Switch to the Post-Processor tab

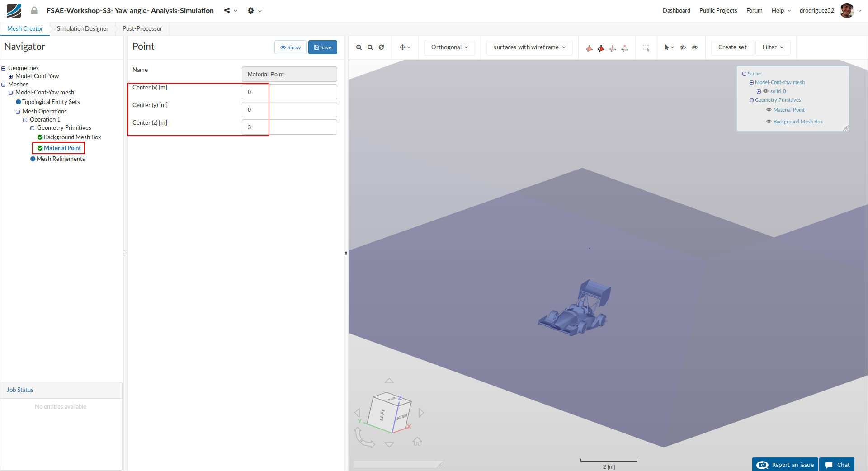click(x=142, y=28)
